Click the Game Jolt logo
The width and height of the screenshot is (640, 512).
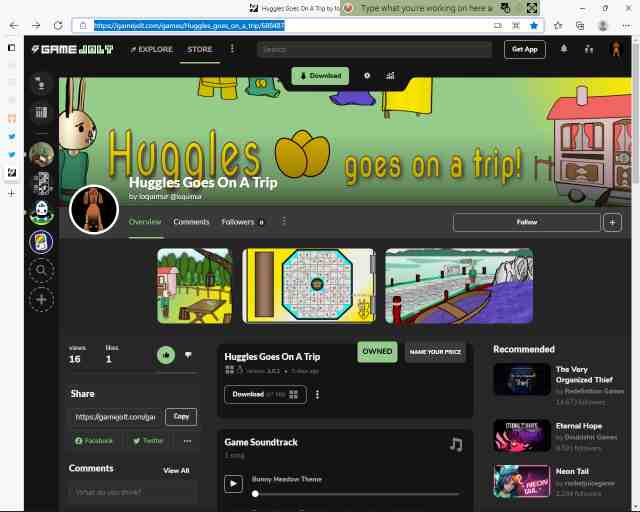(73, 49)
